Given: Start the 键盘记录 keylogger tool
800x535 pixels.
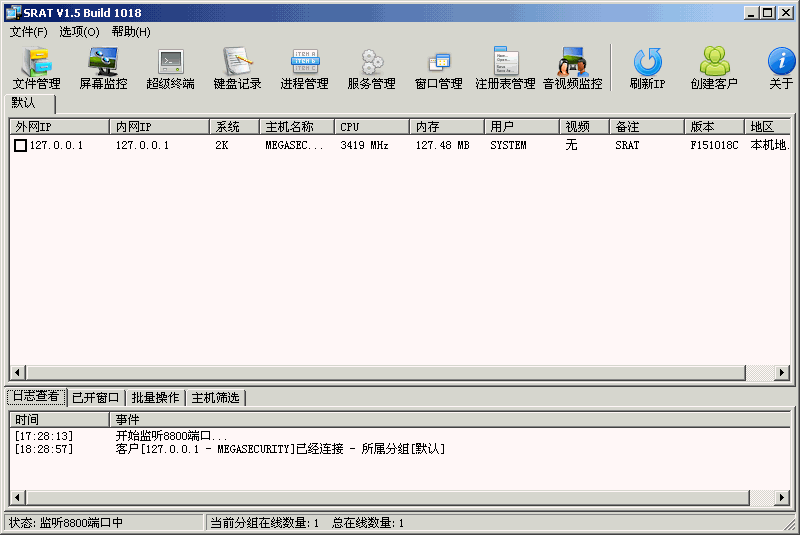Looking at the screenshot, I should [x=237, y=68].
